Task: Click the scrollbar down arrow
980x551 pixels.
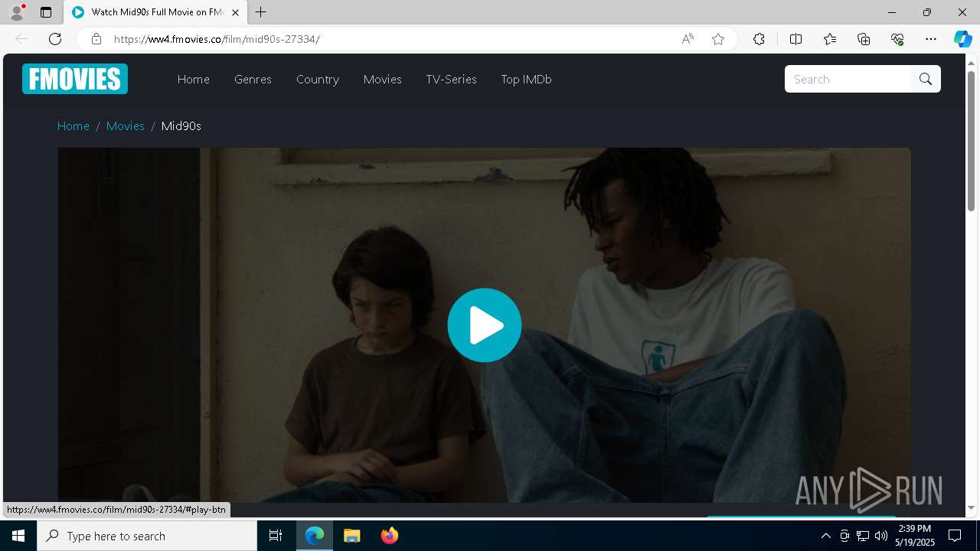Action: pos(972,507)
